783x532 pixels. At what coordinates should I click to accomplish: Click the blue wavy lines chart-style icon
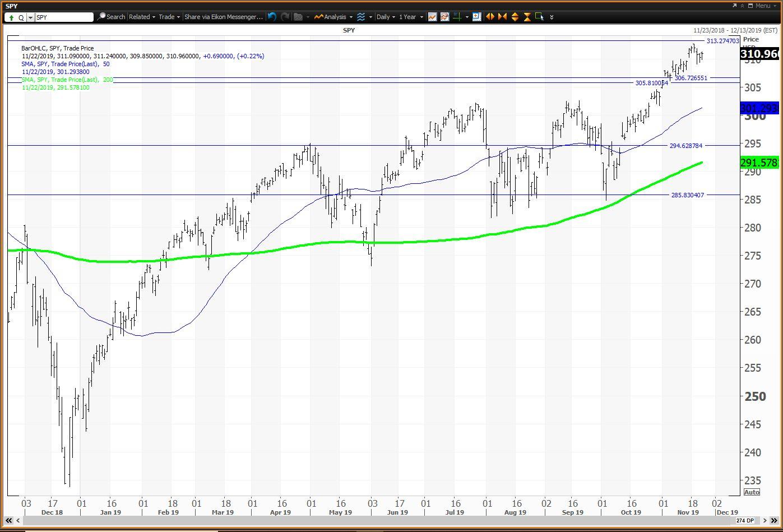(x=361, y=17)
